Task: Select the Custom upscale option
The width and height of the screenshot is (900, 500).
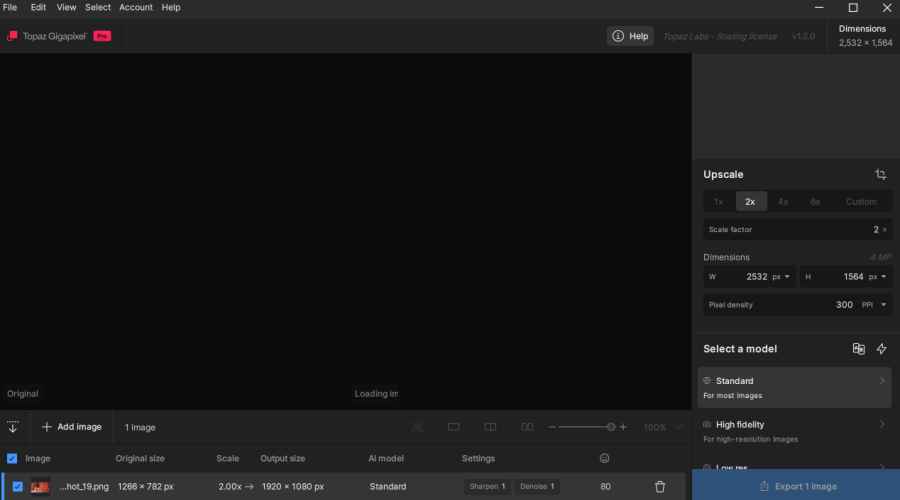Action: click(861, 201)
